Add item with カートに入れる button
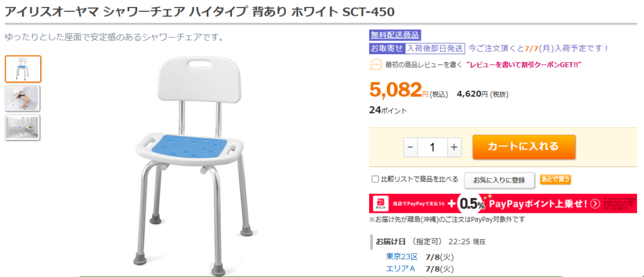This screenshot has width=644, height=277. coord(524,147)
